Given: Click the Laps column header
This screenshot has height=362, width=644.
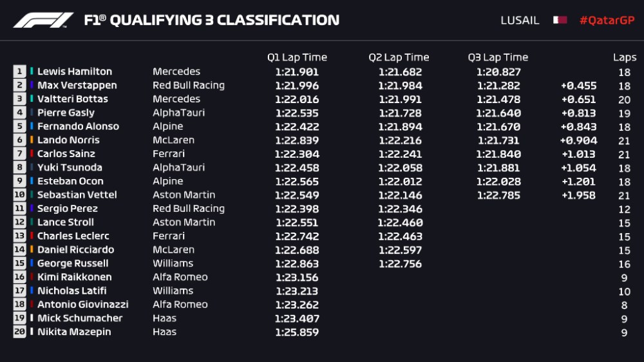Looking at the screenshot, I should pyautogui.click(x=624, y=57).
